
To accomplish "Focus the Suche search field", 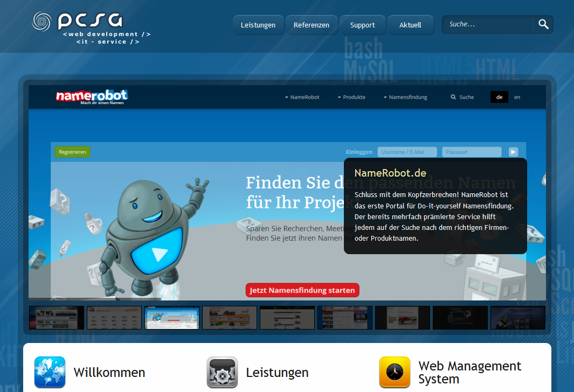I will pyautogui.click(x=489, y=25).
